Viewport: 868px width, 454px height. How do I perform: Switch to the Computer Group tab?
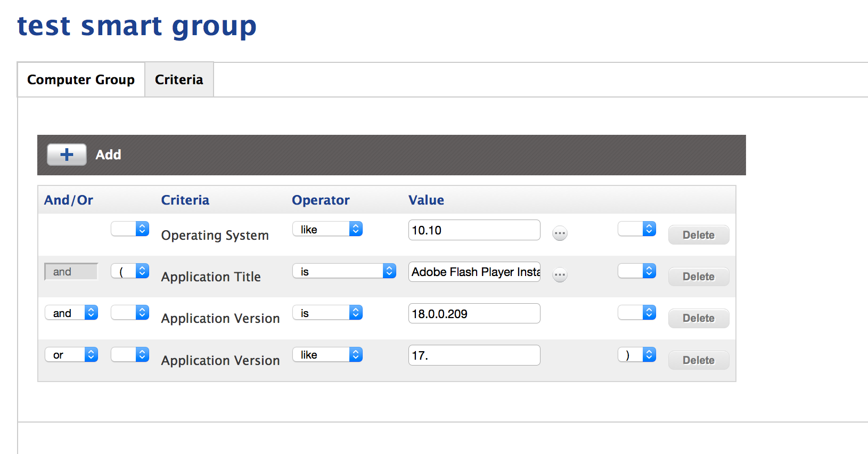pyautogui.click(x=81, y=79)
